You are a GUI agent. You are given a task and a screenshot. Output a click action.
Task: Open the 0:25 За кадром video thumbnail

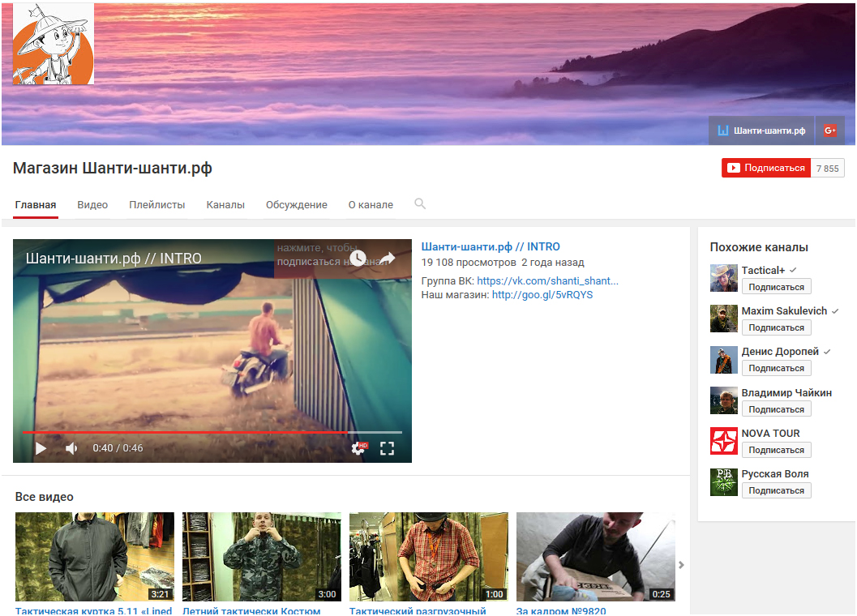pos(596,557)
